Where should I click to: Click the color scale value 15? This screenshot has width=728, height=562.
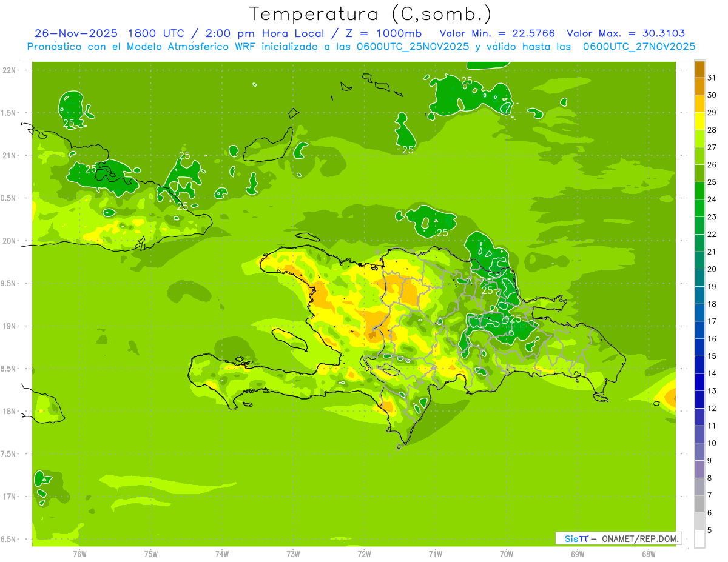point(712,356)
